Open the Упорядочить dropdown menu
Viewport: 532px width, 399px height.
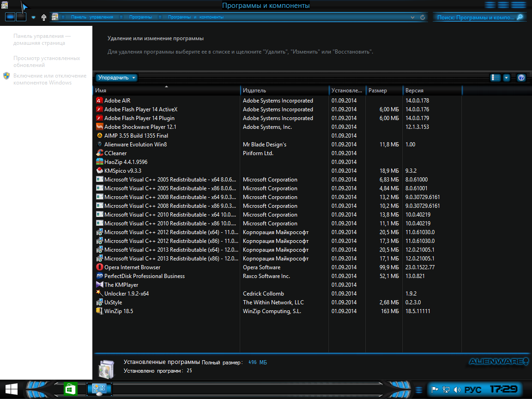click(x=116, y=78)
